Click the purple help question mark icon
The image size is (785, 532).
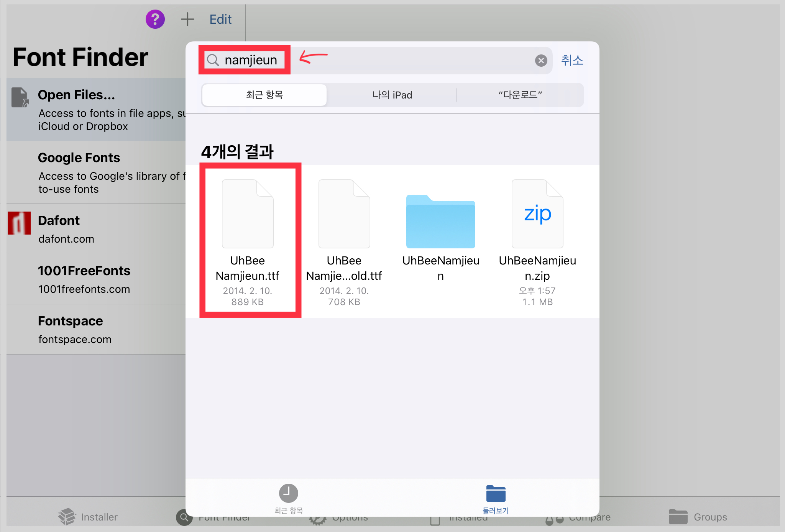tap(155, 19)
